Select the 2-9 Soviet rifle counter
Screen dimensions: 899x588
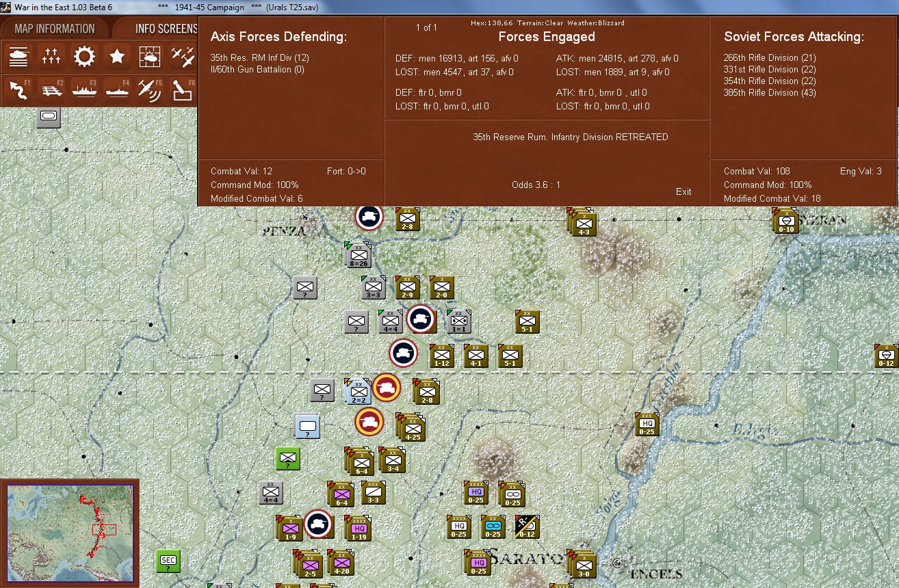click(x=408, y=287)
